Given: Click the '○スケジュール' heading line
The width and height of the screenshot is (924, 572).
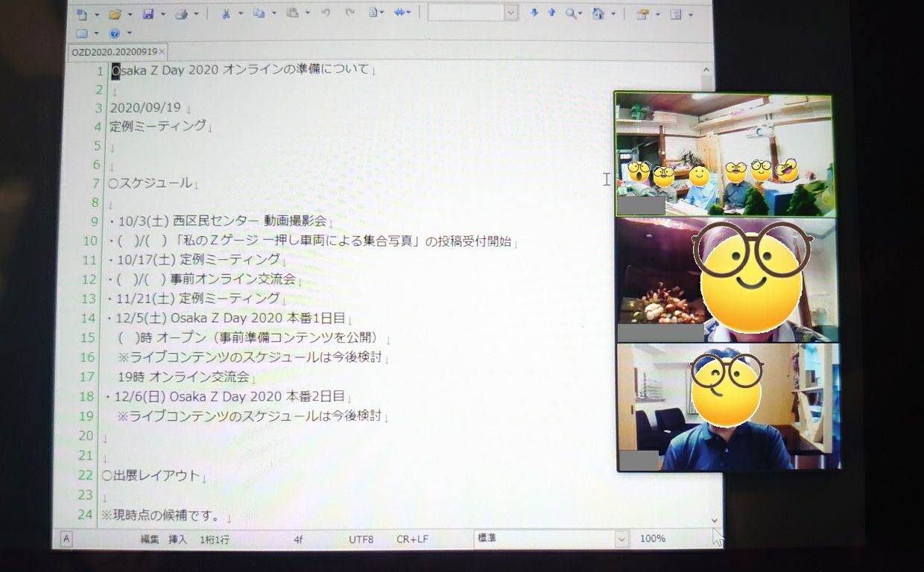Looking at the screenshot, I should (x=150, y=183).
